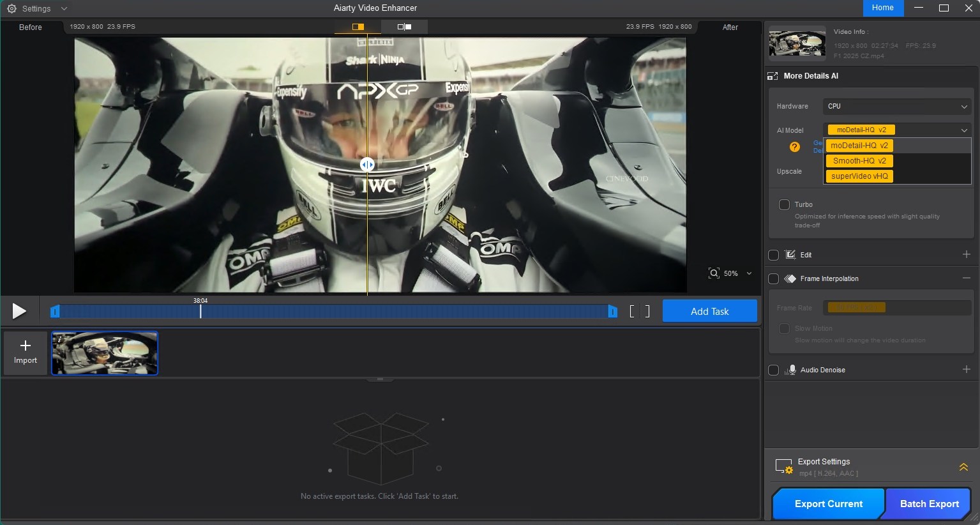Image resolution: width=980 pixels, height=525 pixels.
Task: Click the Export Current button
Action: (828, 503)
